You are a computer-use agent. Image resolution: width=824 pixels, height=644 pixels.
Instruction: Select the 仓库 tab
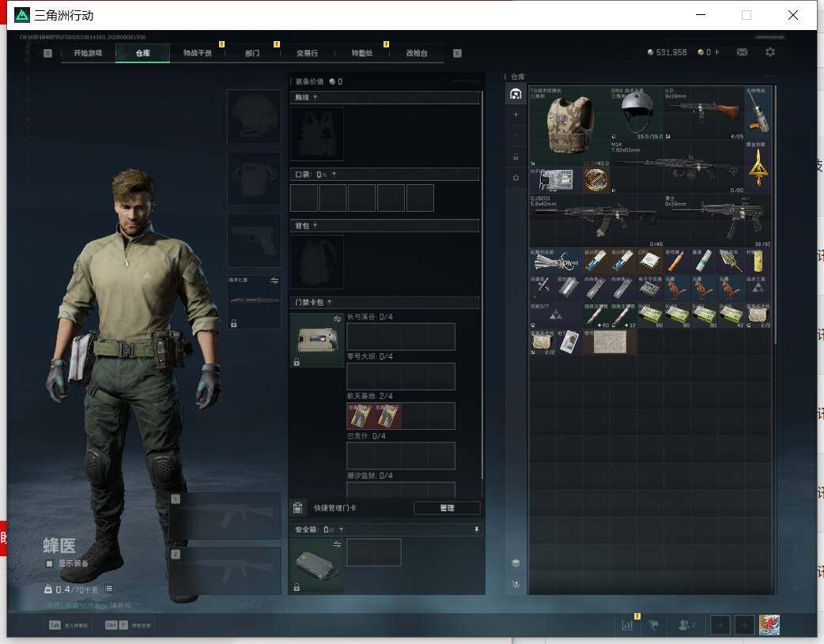click(143, 53)
